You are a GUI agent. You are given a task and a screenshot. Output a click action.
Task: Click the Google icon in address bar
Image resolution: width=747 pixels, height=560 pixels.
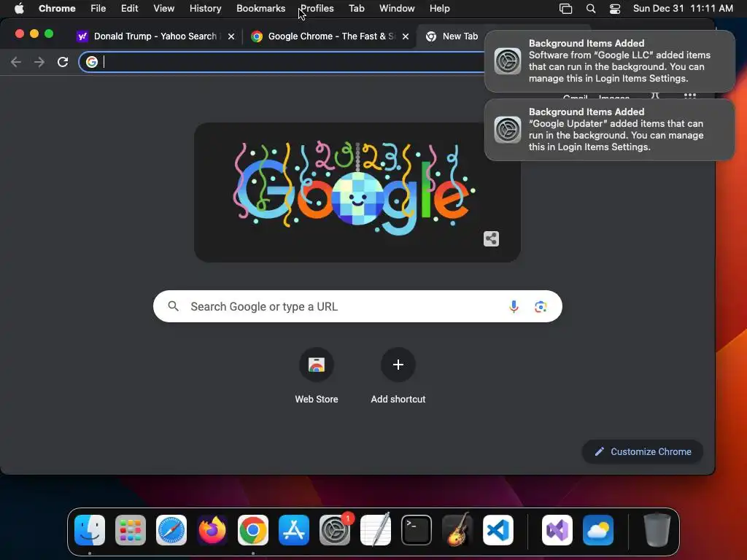pyautogui.click(x=92, y=62)
